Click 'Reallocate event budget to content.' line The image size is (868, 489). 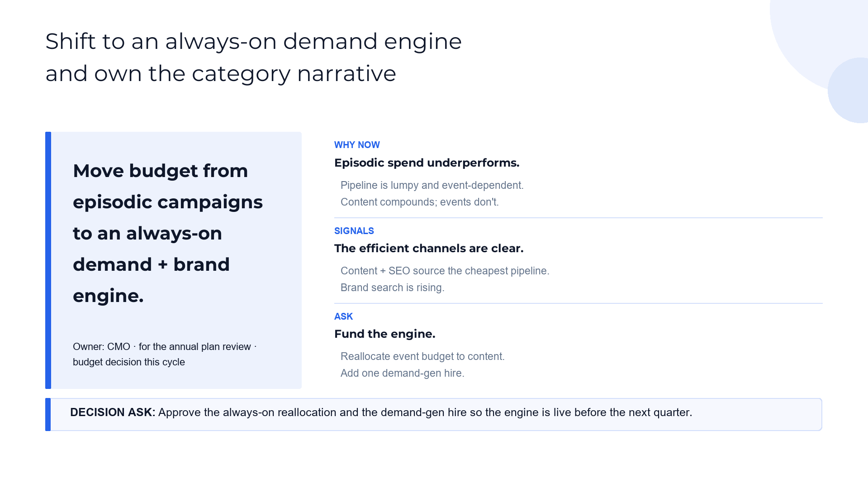(422, 356)
